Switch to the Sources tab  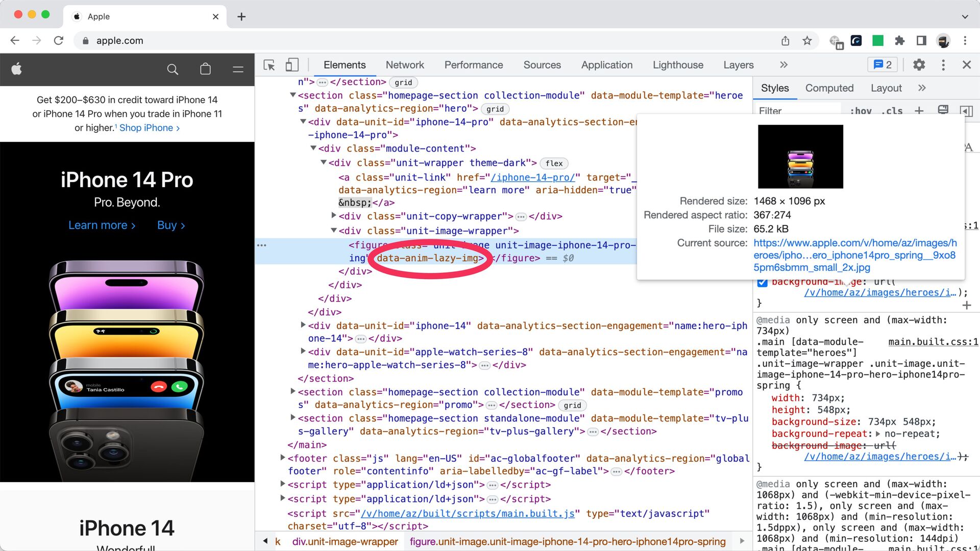click(x=542, y=65)
